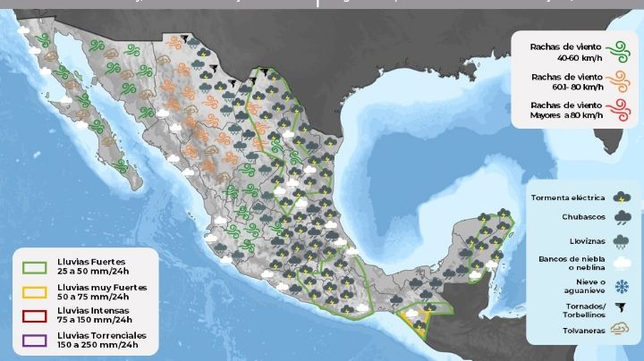Click the green Lluvias Fuertes legend box
Viewport: 644px width, 361px height.
coord(35,267)
